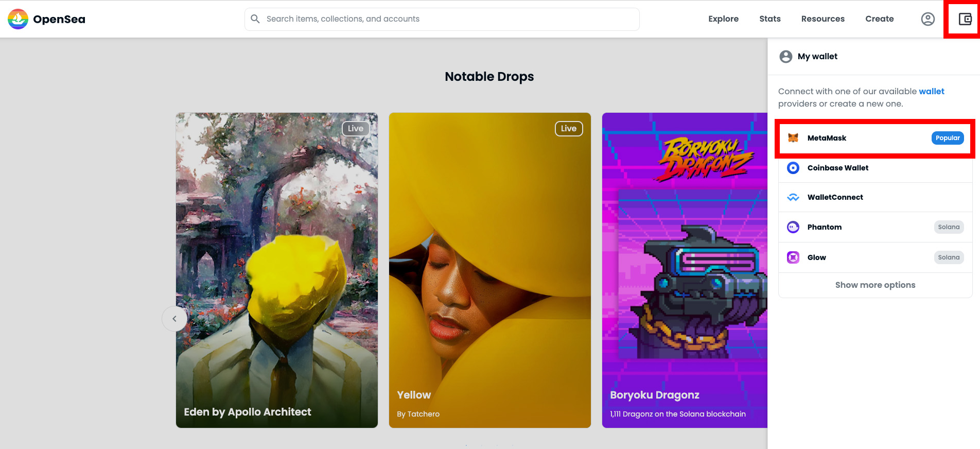
Task: Open the account profile icon
Action: tap(927, 19)
